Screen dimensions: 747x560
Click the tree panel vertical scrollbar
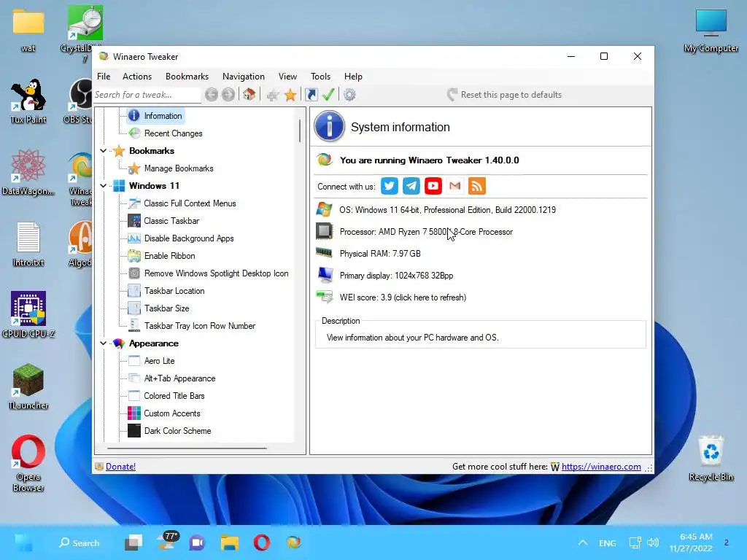point(300,131)
